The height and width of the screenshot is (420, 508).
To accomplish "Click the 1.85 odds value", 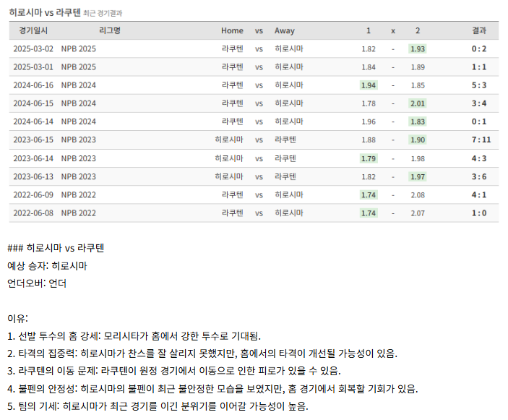I will [418, 85].
